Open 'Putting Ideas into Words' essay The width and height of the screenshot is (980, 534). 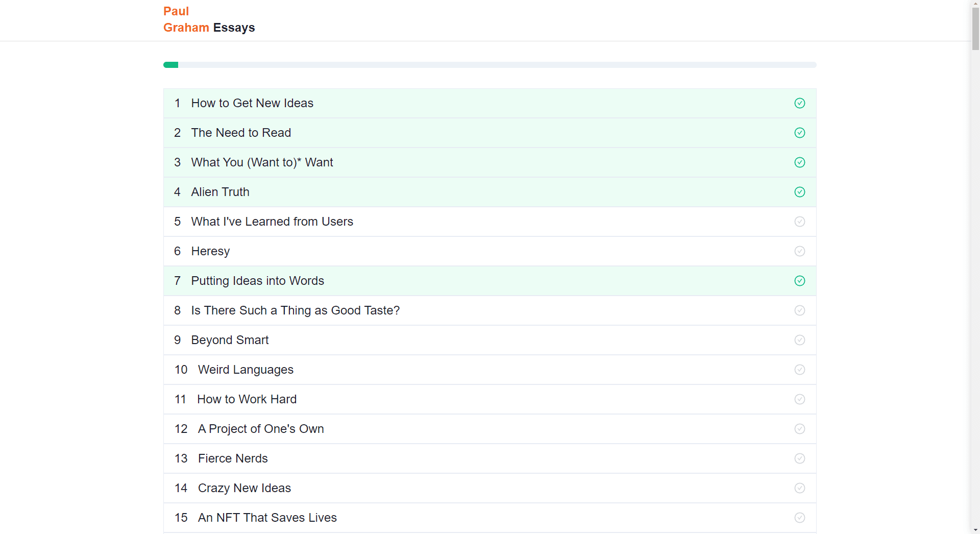(257, 281)
